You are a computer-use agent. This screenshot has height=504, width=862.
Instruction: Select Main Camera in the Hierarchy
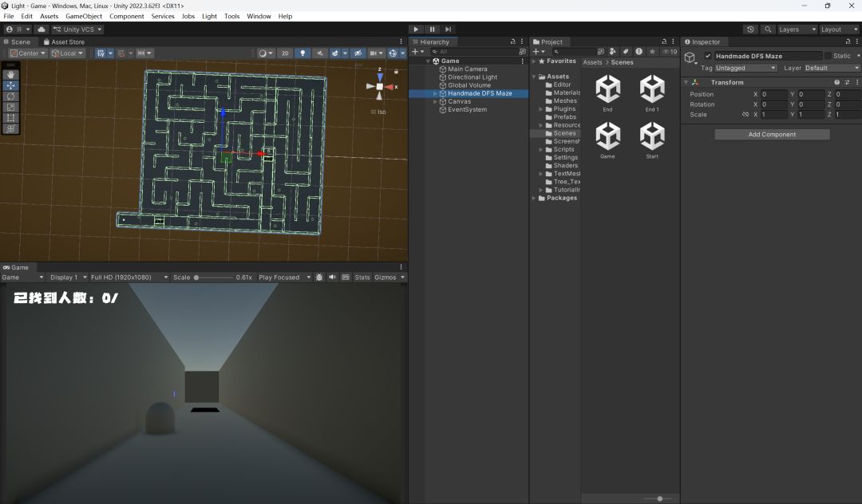pyautogui.click(x=467, y=69)
